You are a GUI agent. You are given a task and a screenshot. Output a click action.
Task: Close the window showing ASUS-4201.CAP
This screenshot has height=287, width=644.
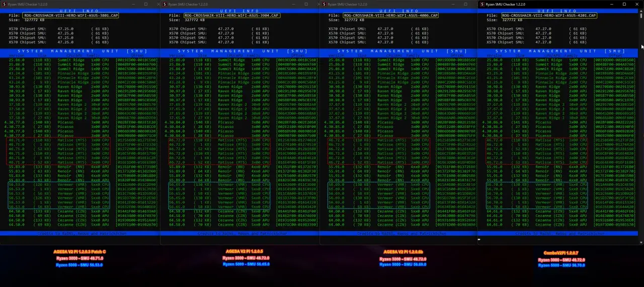638,4
